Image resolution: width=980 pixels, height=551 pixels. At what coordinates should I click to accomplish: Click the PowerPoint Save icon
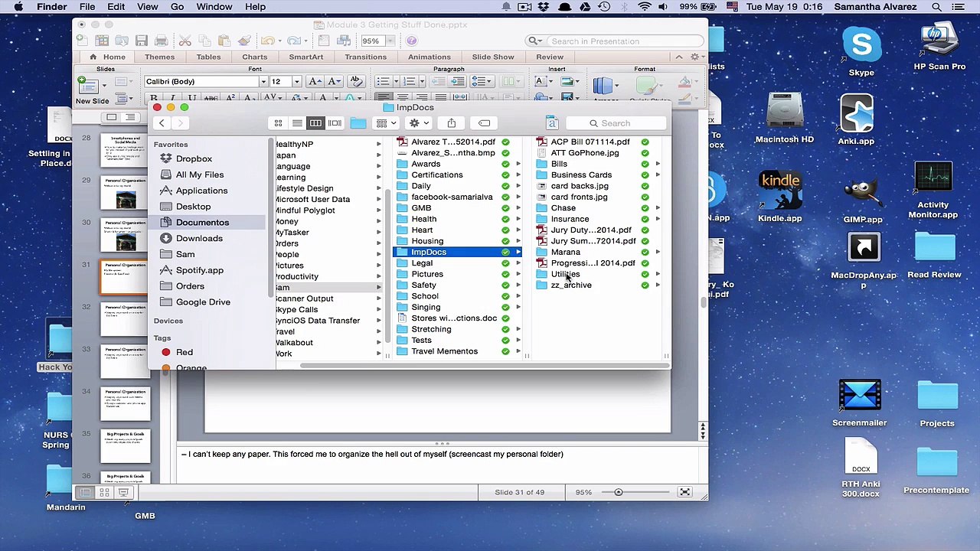pos(142,41)
